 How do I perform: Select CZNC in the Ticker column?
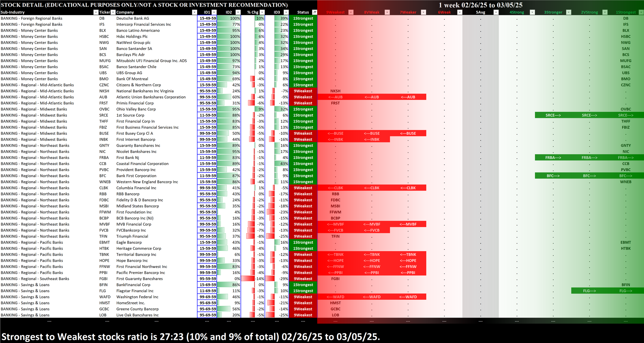(x=104, y=85)
